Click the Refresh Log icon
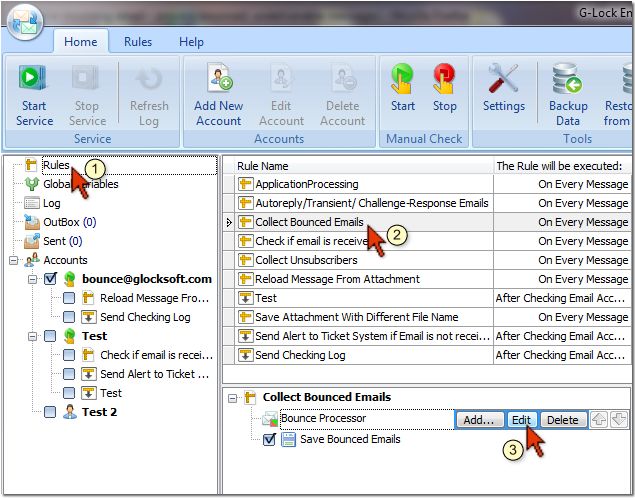This screenshot has height=498, width=635. [x=149, y=78]
